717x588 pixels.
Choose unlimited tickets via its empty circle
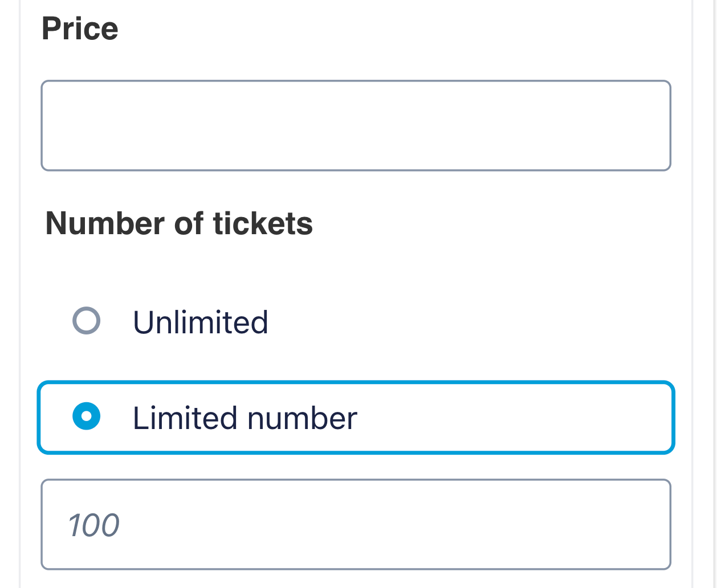[87, 321]
